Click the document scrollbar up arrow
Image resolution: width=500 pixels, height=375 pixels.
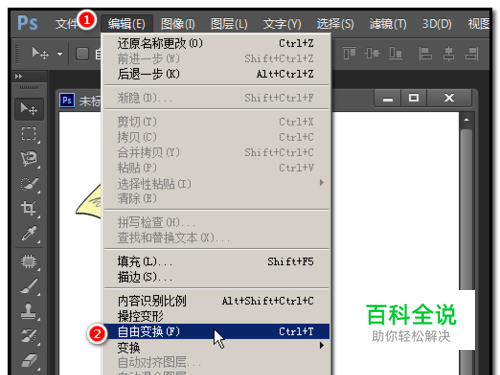tap(466, 120)
